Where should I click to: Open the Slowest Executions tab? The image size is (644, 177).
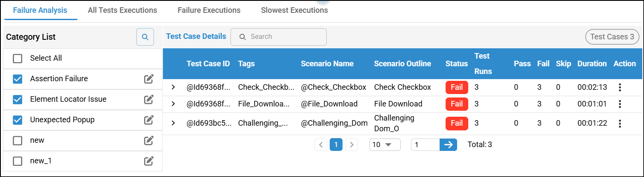coord(294,10)
